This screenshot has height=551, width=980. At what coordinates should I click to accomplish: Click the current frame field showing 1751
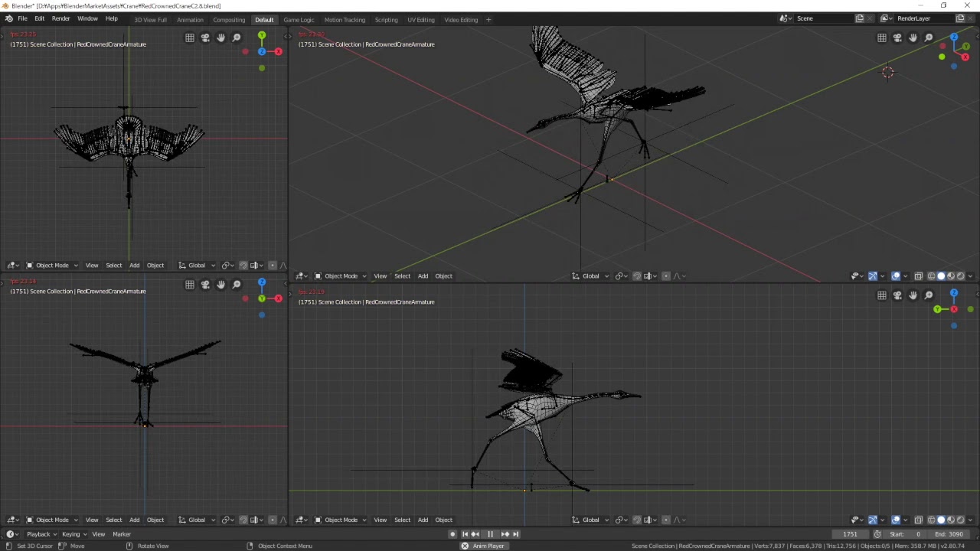click(851, 534)
